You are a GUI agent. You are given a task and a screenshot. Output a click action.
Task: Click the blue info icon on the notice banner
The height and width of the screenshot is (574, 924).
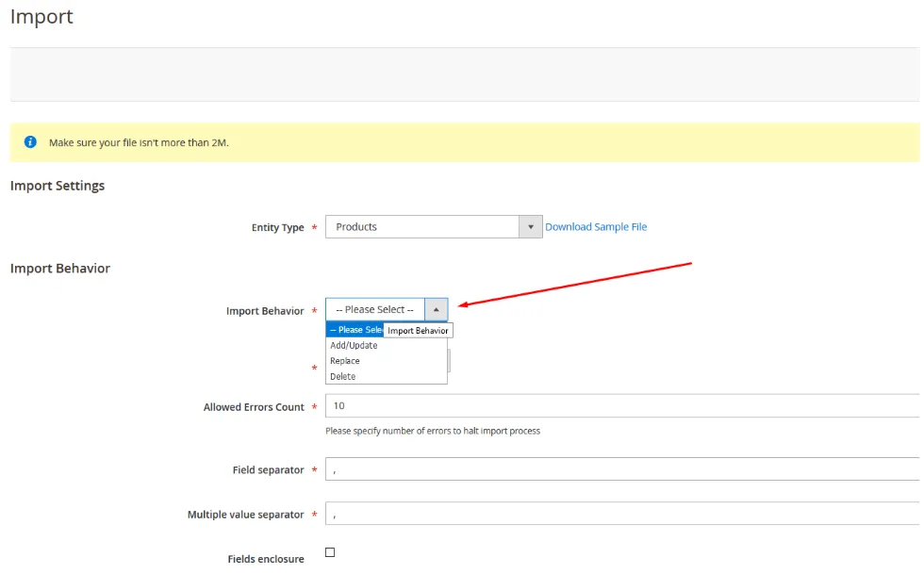(x=29, y=141)
